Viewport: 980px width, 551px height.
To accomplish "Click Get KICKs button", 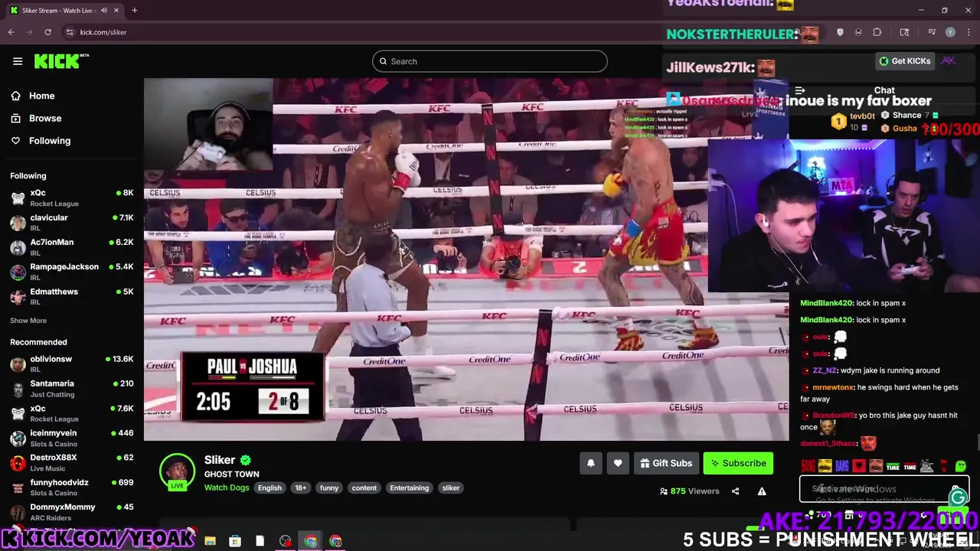I will point(905,61).
